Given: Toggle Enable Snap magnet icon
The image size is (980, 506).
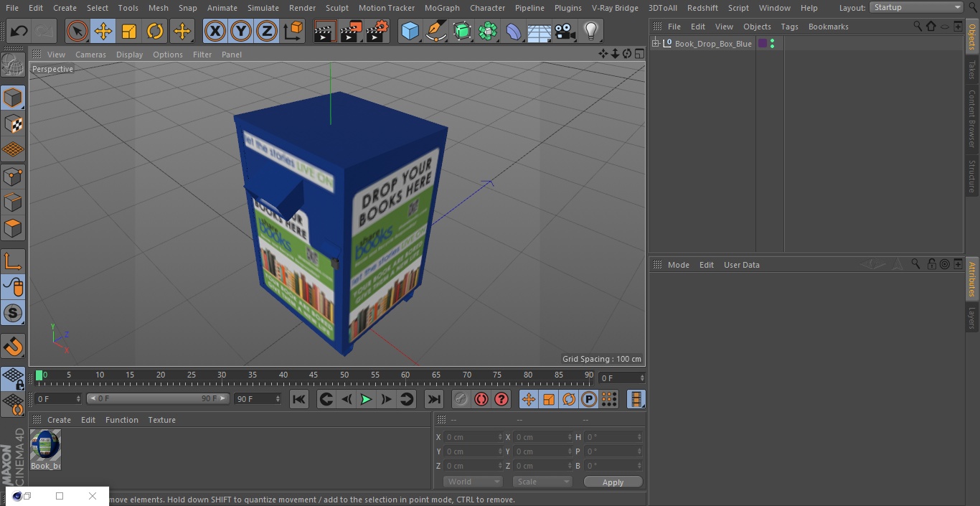Looking at the screenshot, I should pyautogui.click(x=13, y=346).
